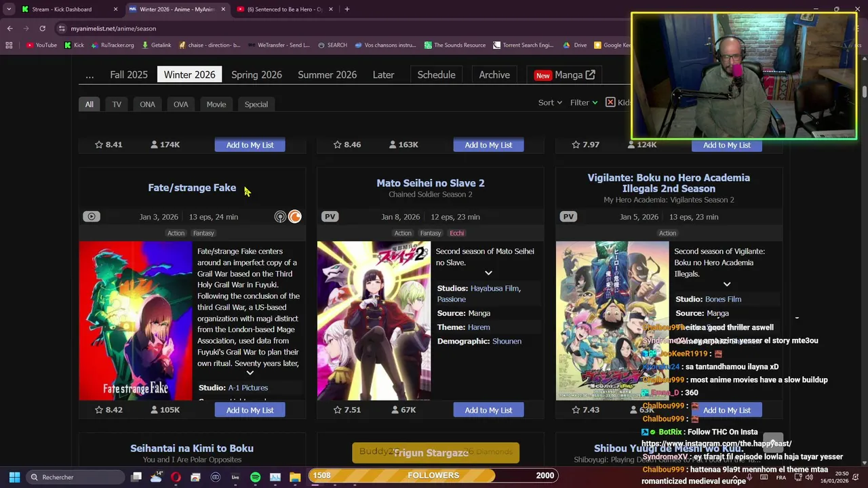Filter by Special type
This screenshot has width=868, height=488.
pos(256,104)
